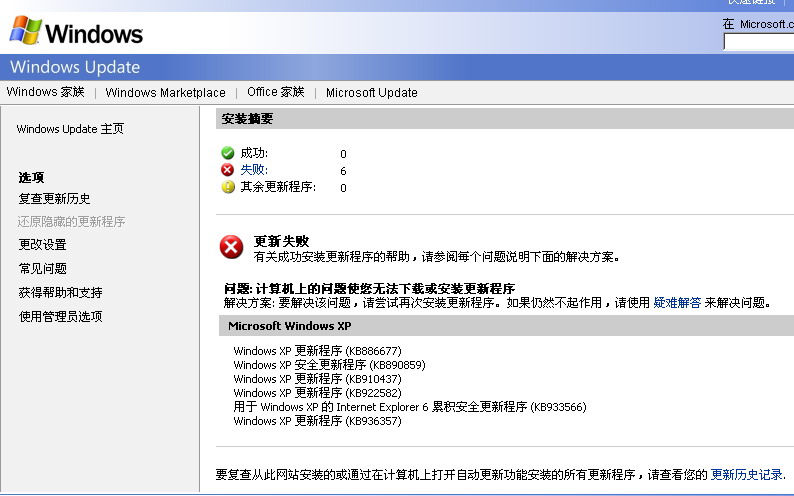Open Office 家族 navigation item
794x496 pixels.
click(x=275, y=92)
